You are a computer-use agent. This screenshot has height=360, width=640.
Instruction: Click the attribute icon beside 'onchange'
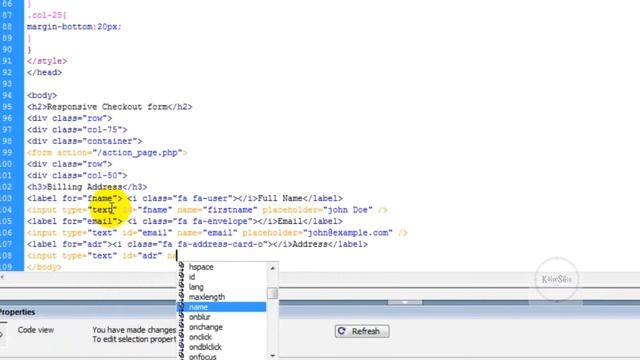coord(181,327)
